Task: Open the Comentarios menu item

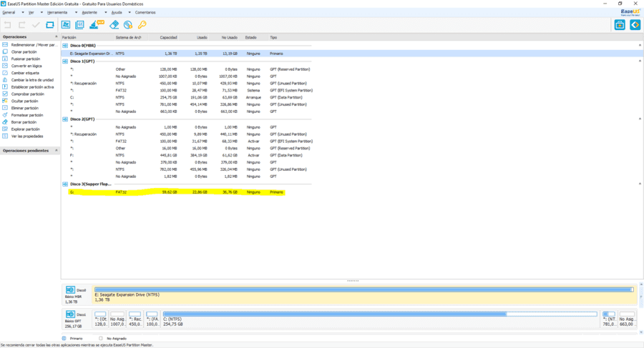Action: (145, 12)
